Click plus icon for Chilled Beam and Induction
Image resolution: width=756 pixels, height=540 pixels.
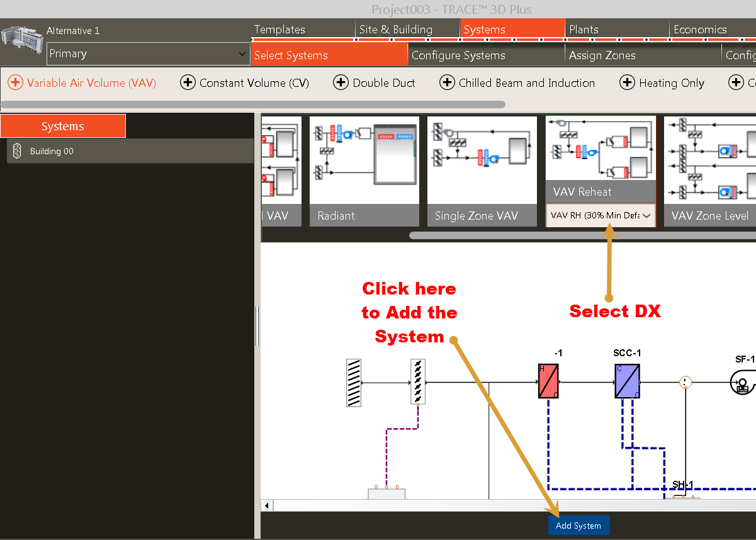(447, 82)
